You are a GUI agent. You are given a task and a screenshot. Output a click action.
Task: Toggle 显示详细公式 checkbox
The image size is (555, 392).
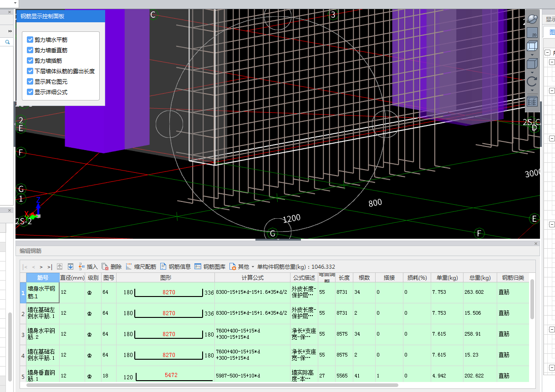30,92
